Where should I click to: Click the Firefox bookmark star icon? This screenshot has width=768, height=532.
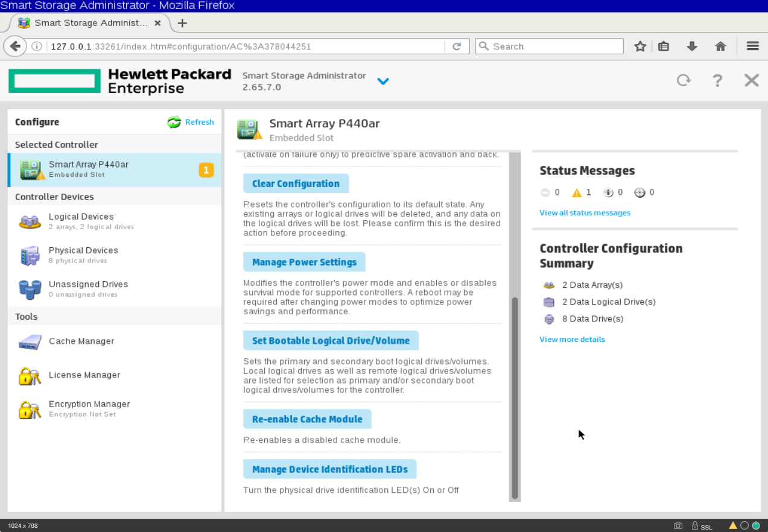point(640,46)
